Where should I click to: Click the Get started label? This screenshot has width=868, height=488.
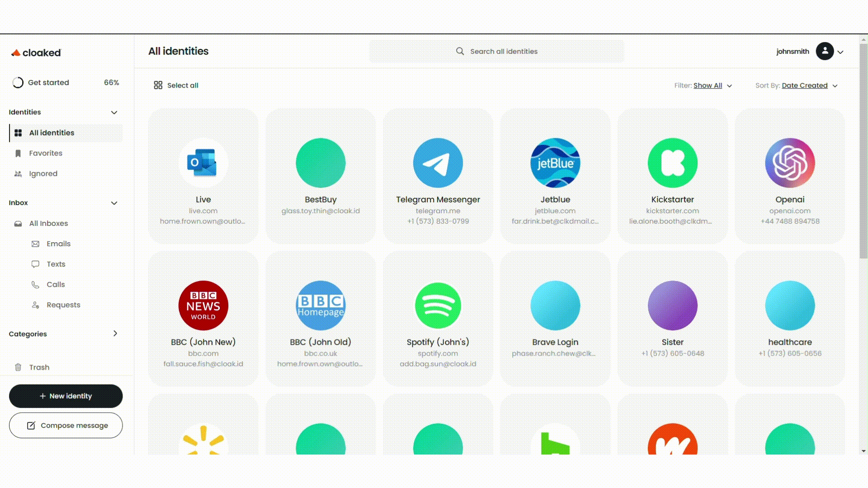point(48,82)
